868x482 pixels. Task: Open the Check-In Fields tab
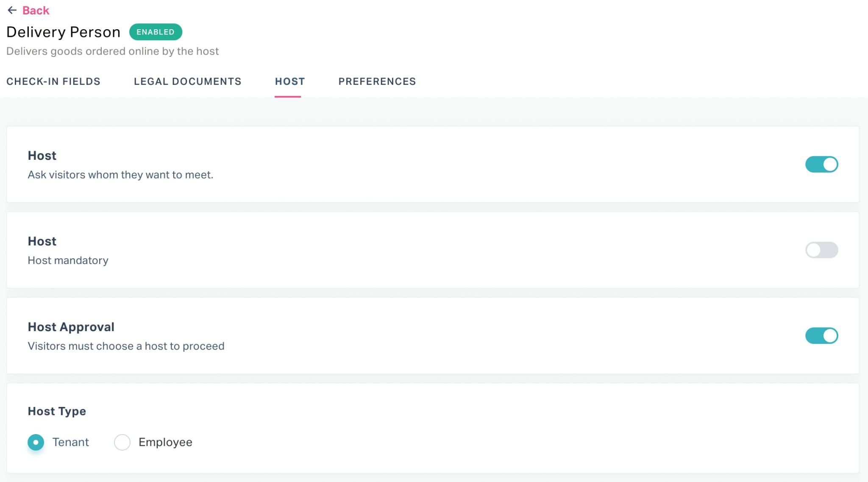pyautogui.click(x=53, y=81)
